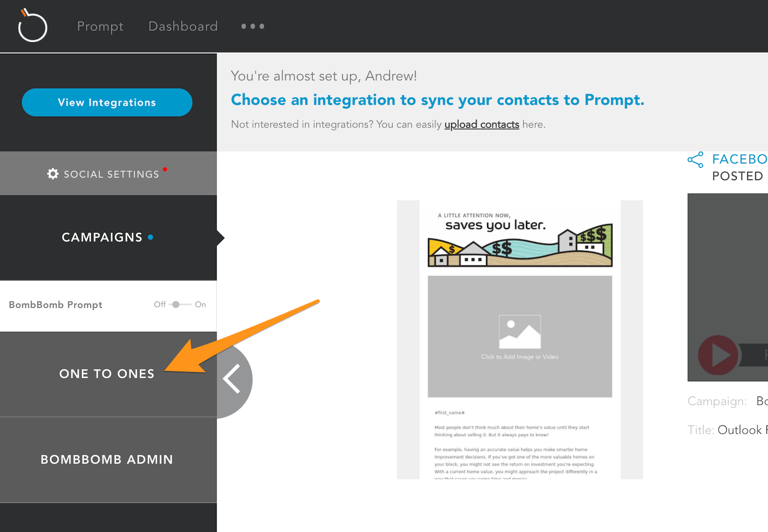Screen dimensions: 768x532
Task: Click the Facebook share icon
Action: pos(696,160)
